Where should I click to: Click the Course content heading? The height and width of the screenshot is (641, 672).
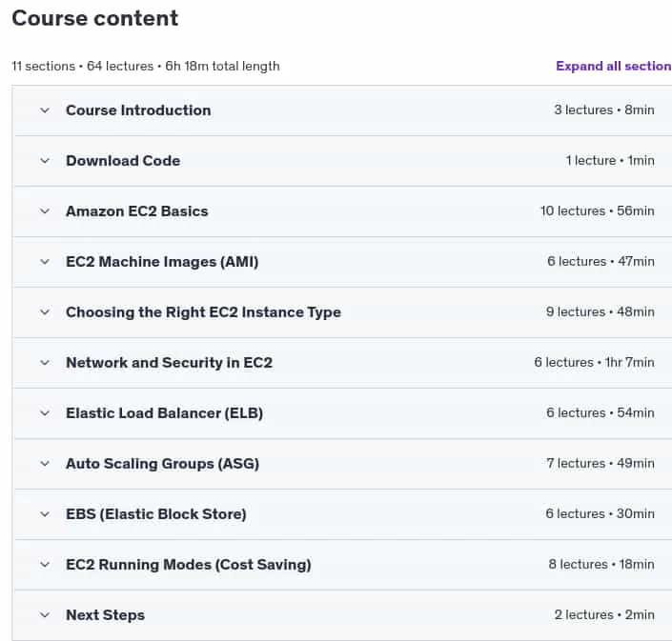[x=94, y=18]
